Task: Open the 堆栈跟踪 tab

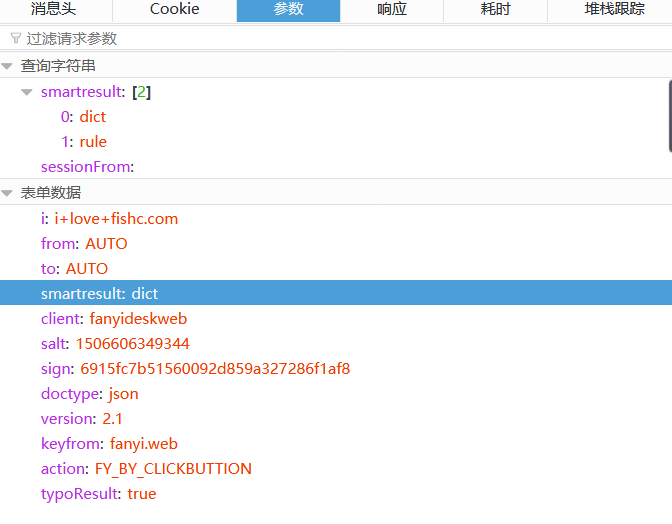Action: click(614, 9)
